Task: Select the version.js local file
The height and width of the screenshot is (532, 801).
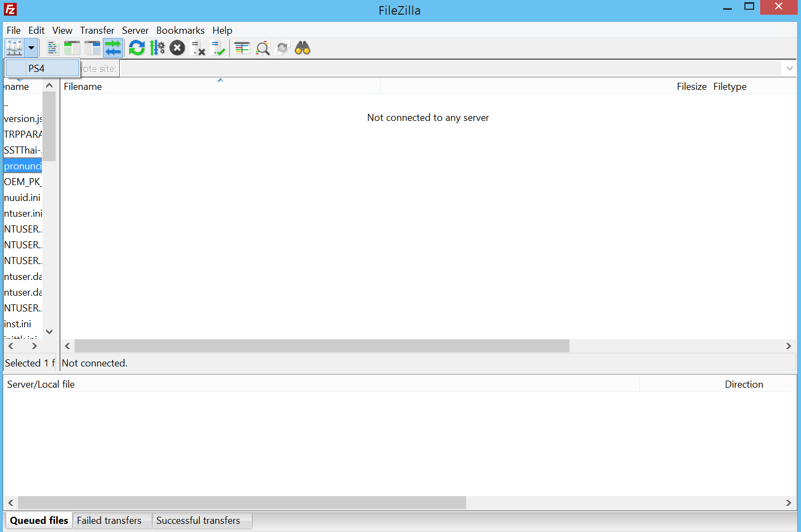Action: pos(23,119)
